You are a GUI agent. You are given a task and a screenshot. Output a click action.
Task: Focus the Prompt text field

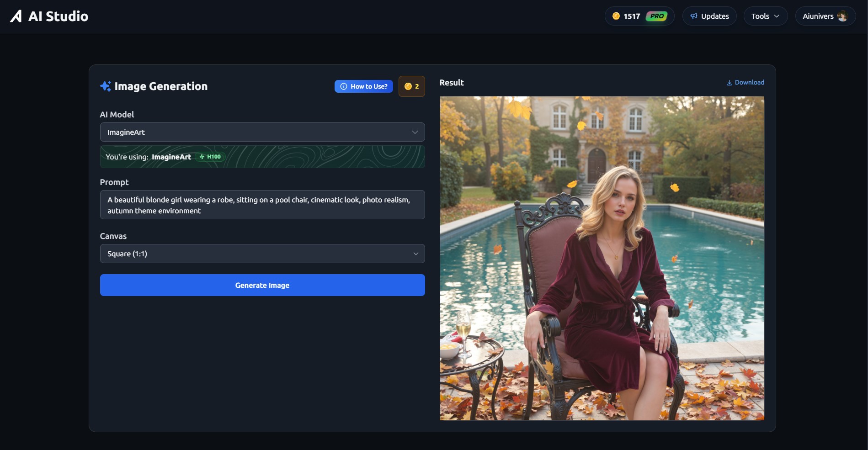pyautogui.click(x=262, y=205)
